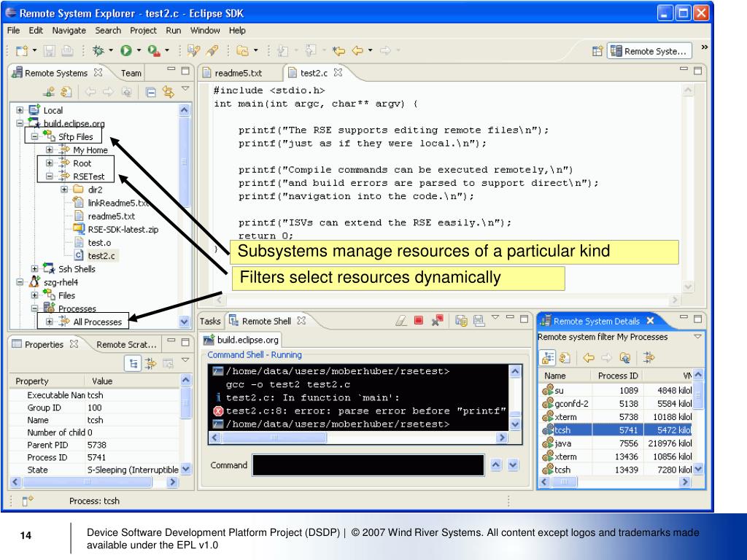The height and width of the screenshot is (560, 747).
Task: Expand the dir2 folder node
Action: (x=64, y=190)
